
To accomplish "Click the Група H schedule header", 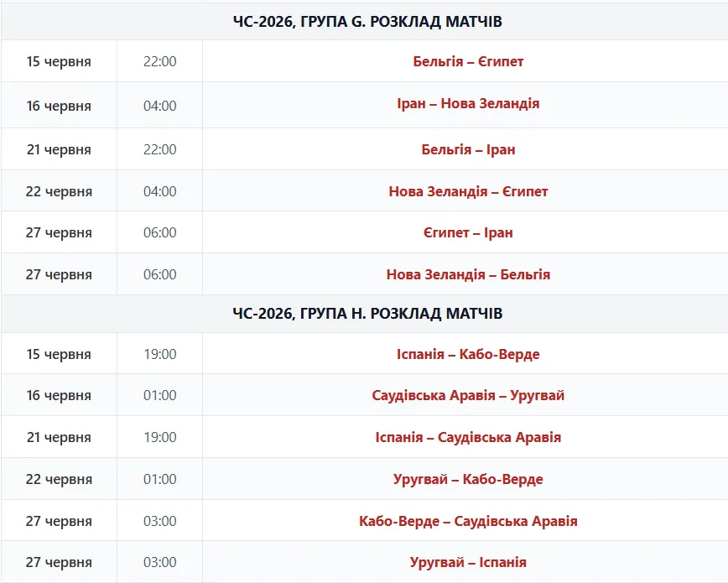I will pos(367,314).
